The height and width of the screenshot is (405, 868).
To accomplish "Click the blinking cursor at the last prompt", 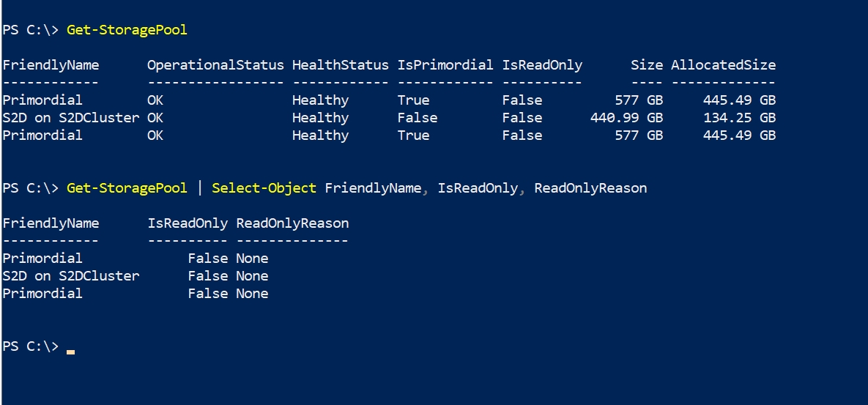I will [70, 352].
